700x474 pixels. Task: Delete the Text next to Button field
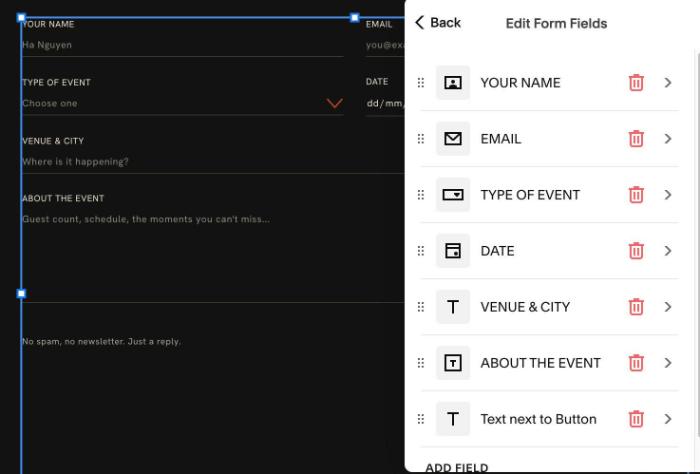pos(636,419)
